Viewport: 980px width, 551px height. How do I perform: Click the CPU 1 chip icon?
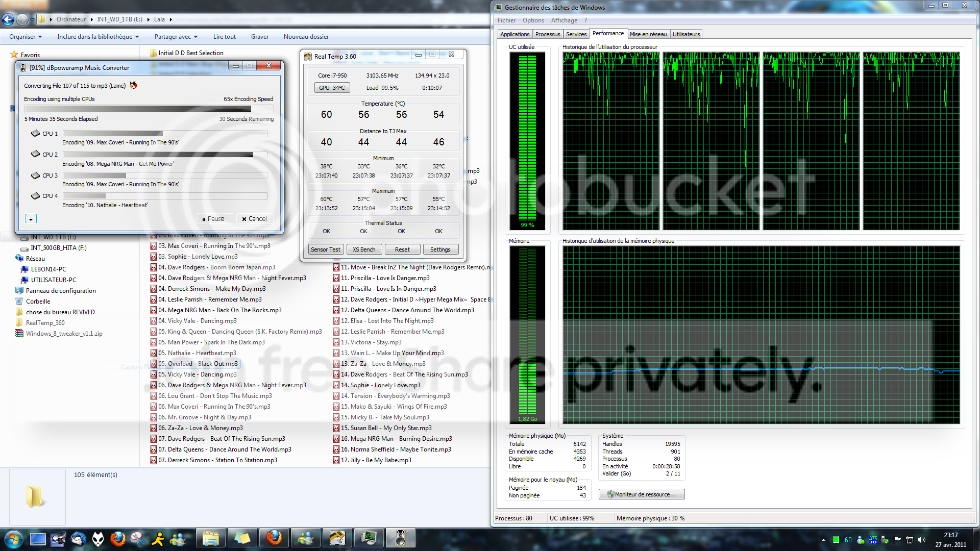pyautogui.click(x=35, y=134)
